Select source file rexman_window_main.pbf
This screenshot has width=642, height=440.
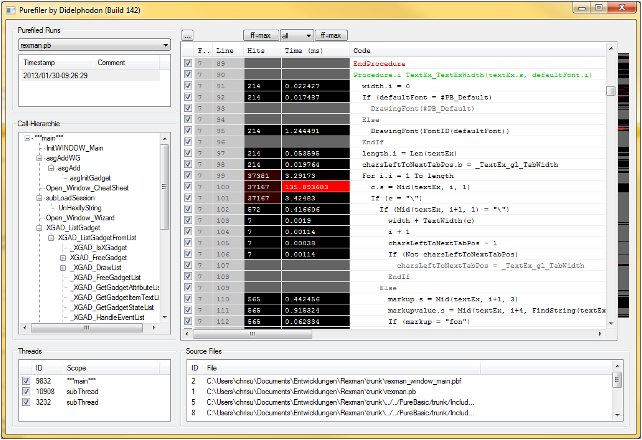tap(334, 381)
